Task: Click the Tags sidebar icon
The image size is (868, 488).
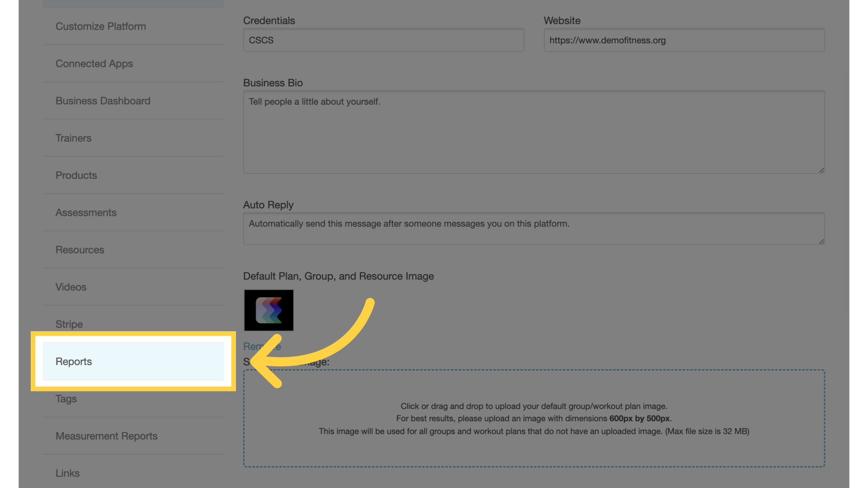Action: 66,399
